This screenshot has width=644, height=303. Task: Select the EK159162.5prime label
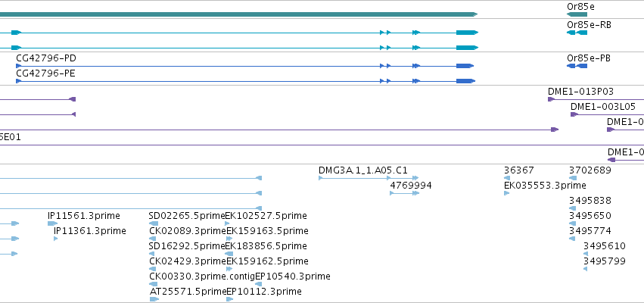(x=267, y=261)
